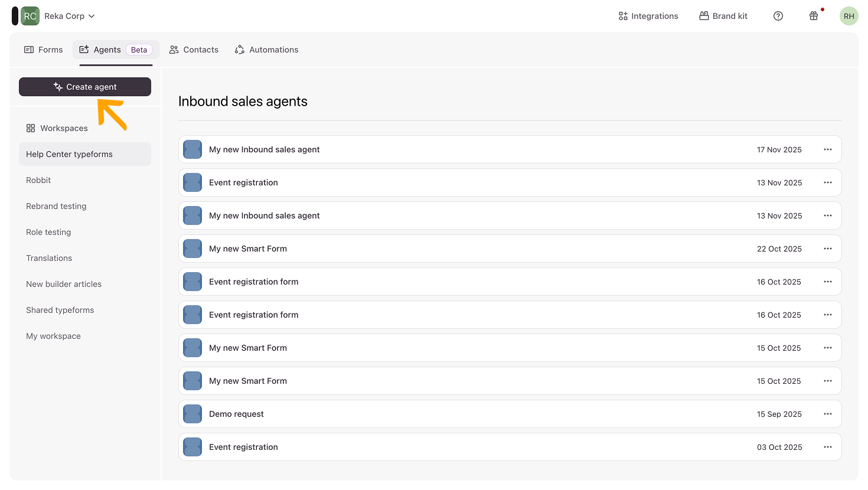Switch to the Contacts tab
The height and width of the screenshot is (490, 868).
click(x=194, y=50)
